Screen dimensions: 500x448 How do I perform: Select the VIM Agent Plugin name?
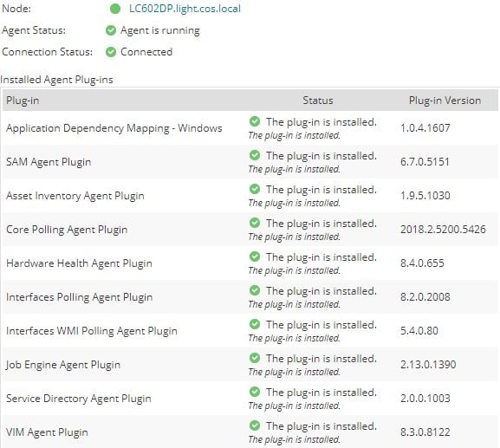pyautogui.click(x=47, y=432)
